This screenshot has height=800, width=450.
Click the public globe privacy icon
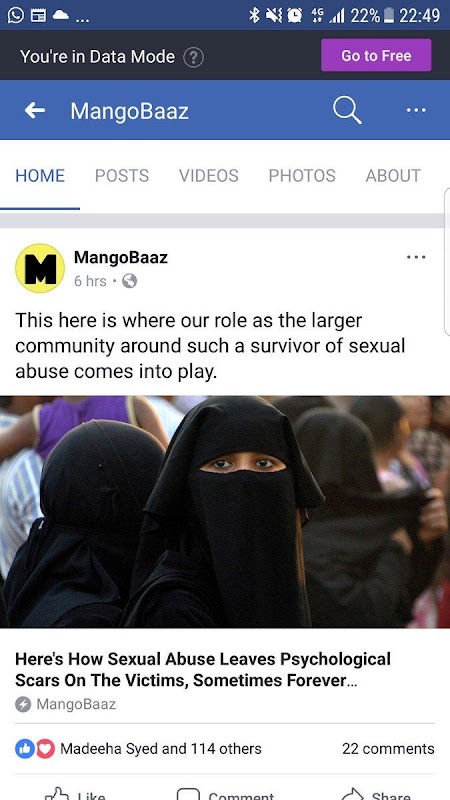(x=130, y=281)
